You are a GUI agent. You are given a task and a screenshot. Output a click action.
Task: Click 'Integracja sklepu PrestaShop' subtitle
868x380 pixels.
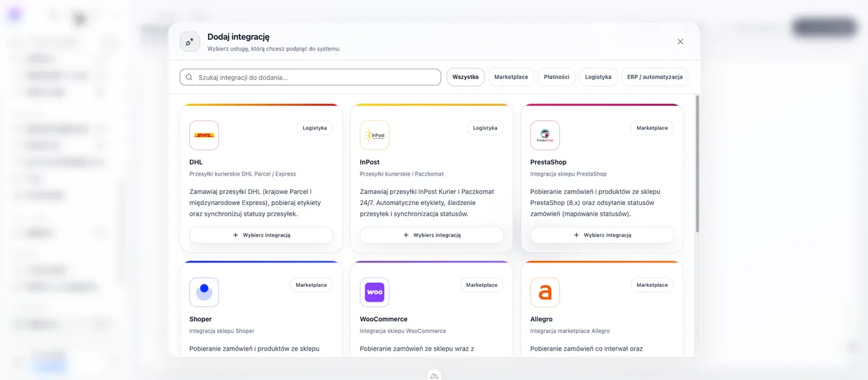(x=568, y=174)
